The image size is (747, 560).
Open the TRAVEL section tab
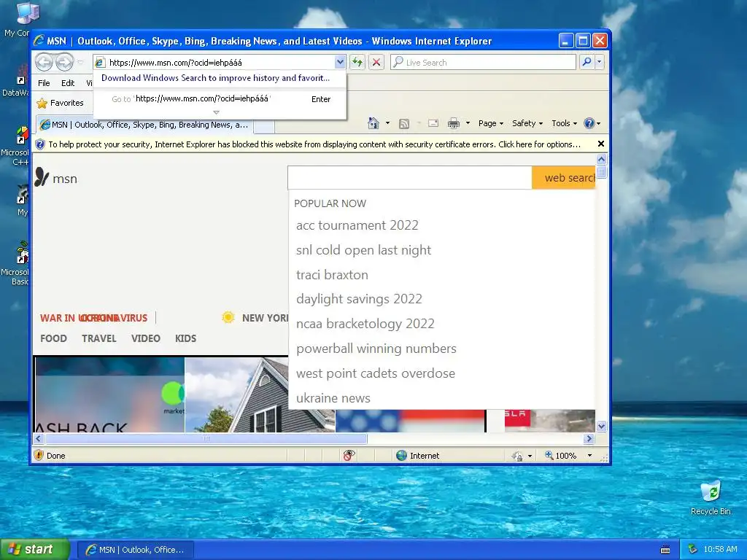99,338
